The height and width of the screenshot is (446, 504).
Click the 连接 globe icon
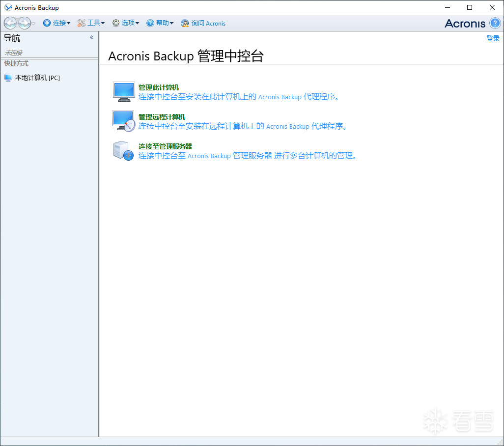tap(47, 23)
